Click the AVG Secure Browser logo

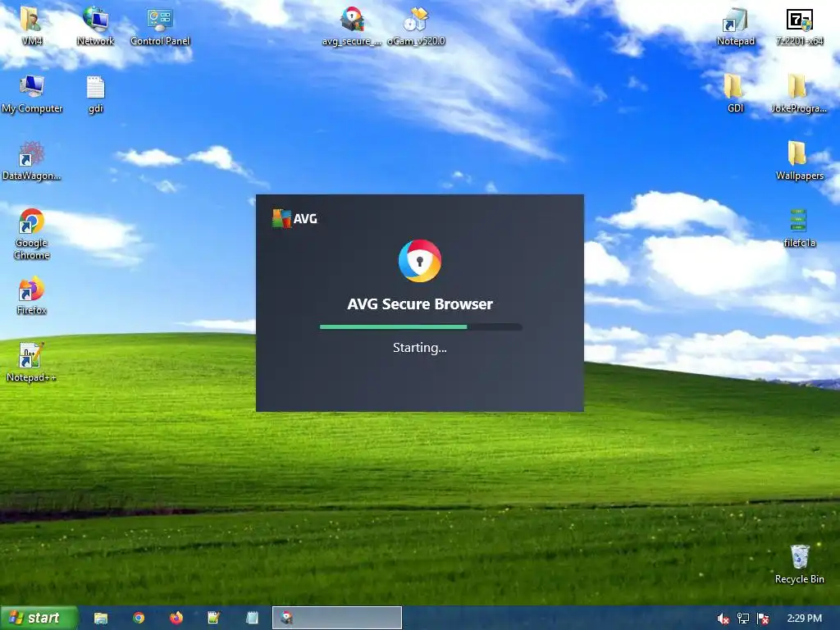click(x=419, y=261)
